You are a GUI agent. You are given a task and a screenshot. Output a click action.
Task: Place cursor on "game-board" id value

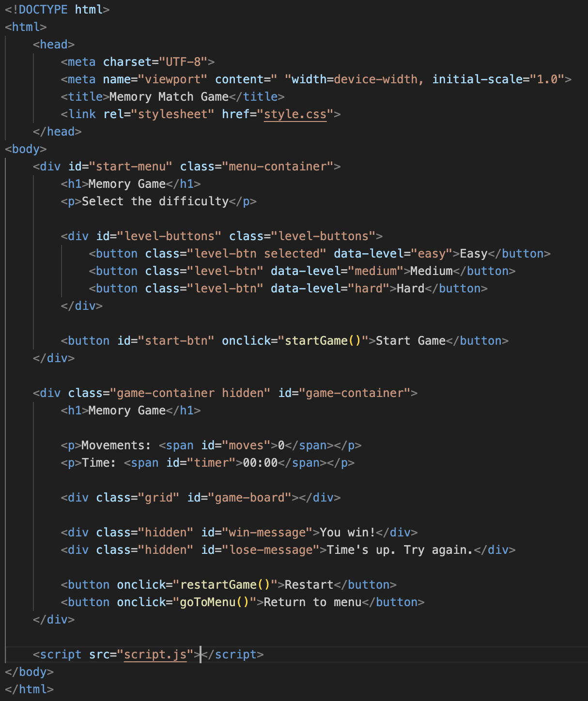point(249,498)
